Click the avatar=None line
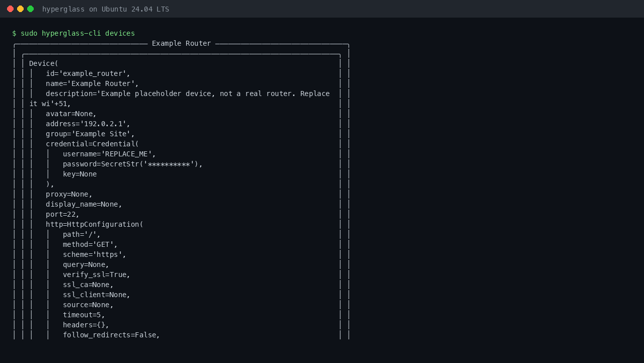Viewport: 644px width, 363px height. [x=71, y=114]
